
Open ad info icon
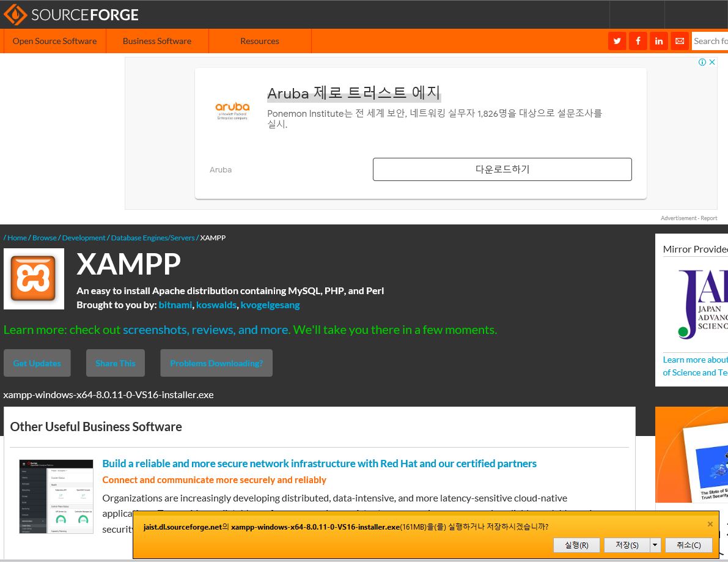(702, 62)
